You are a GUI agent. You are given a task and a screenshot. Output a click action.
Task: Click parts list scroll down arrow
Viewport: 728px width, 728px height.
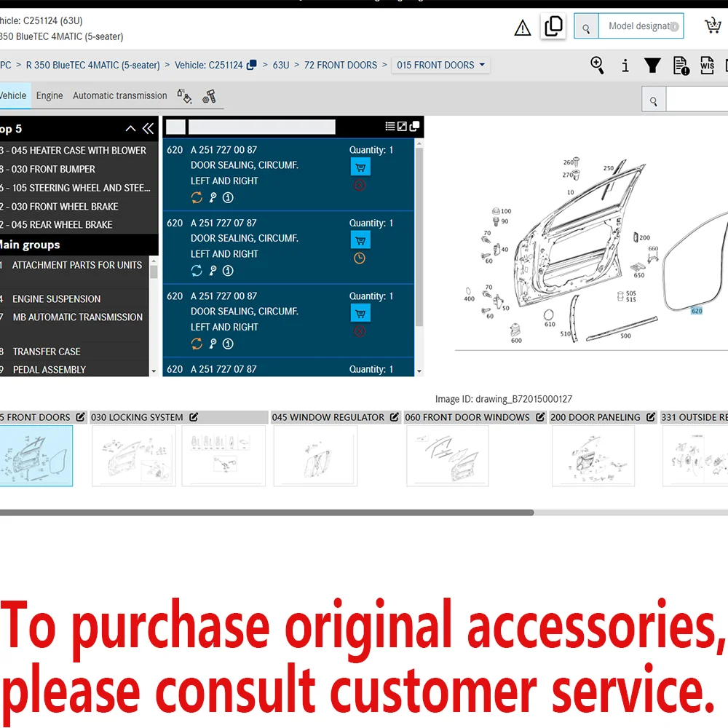click(419, 371)
